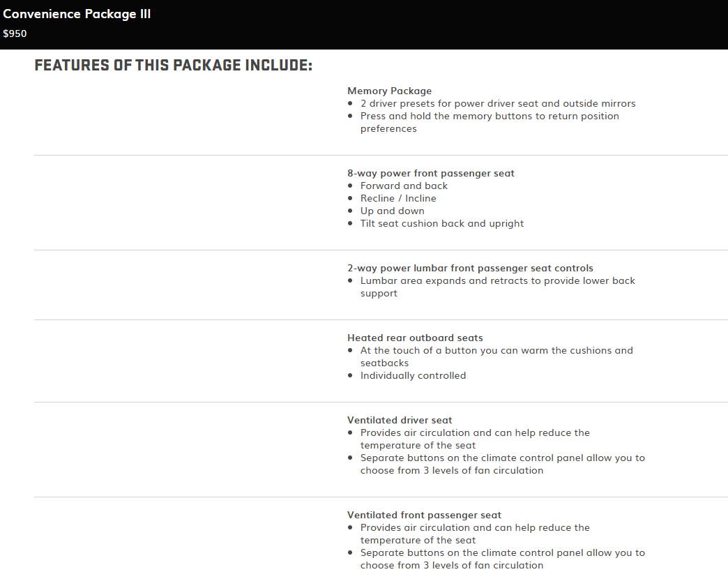728x572 pixels.
Task: Click the Ventilated driver seat heading
Action: [400, 420]
